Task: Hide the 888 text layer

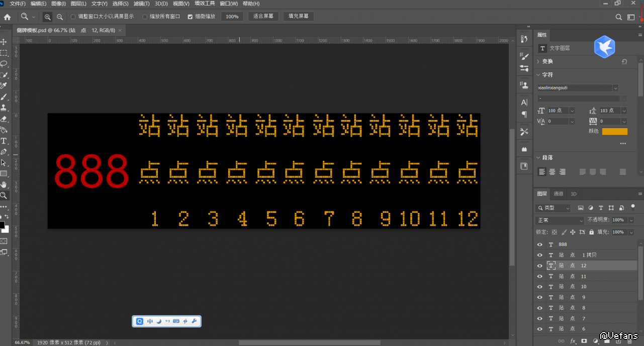Action: pos(540,245)
